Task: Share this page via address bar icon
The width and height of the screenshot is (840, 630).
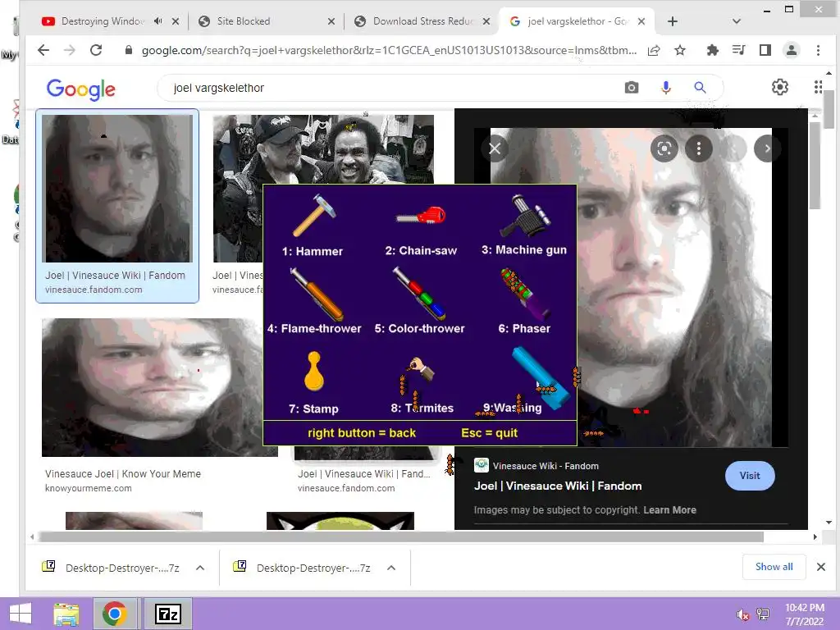Action: click(654, 50)
